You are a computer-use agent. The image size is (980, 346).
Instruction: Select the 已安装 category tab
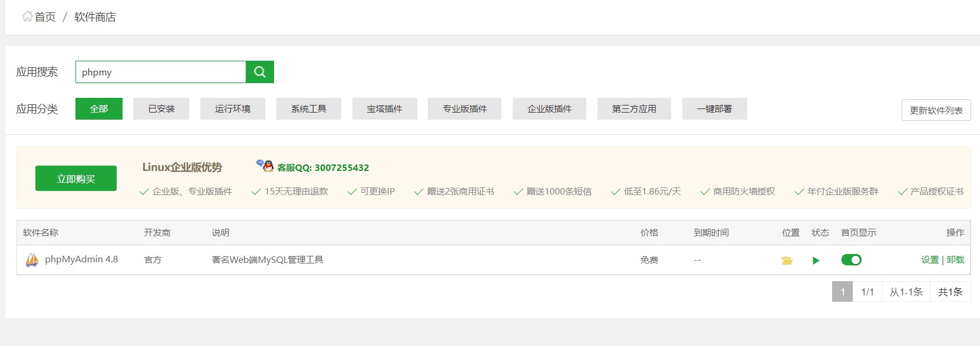click(161, 109)
